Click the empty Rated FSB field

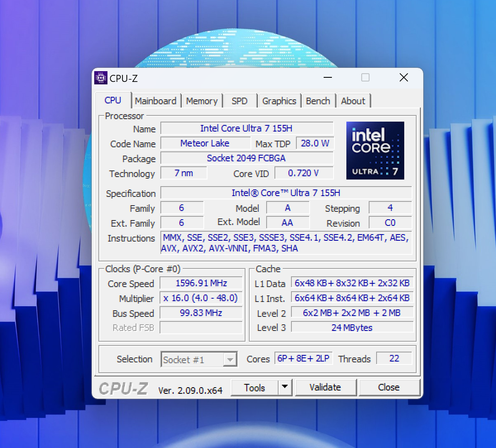pos(201,328)
